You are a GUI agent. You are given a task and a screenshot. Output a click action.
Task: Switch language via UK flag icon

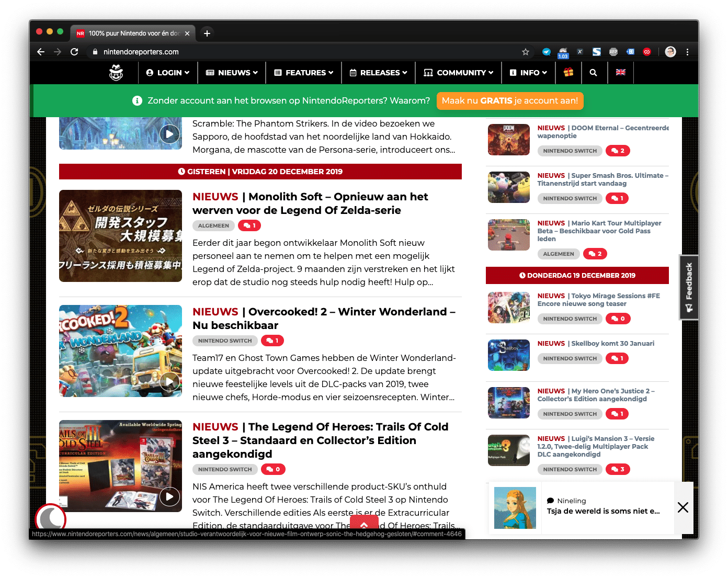(621, 73)
